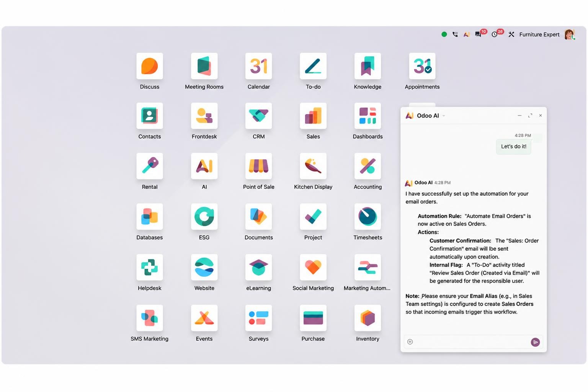
Task: Open the Discuss app
Action: click(x=149, y=66)
